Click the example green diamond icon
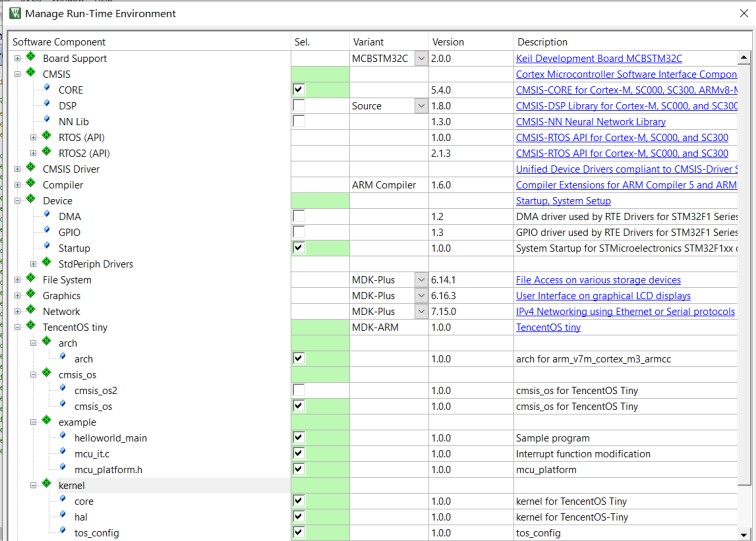 [47, 420]
